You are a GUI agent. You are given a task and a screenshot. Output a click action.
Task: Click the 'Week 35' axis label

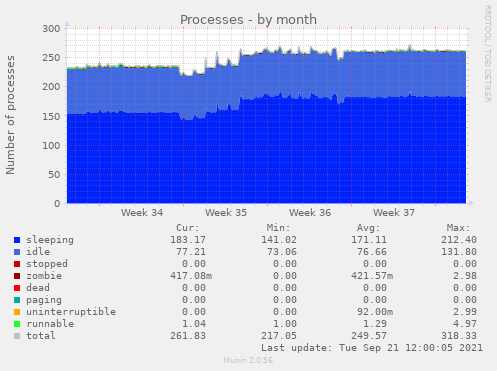pyautogui.click(x=226, y=213)
